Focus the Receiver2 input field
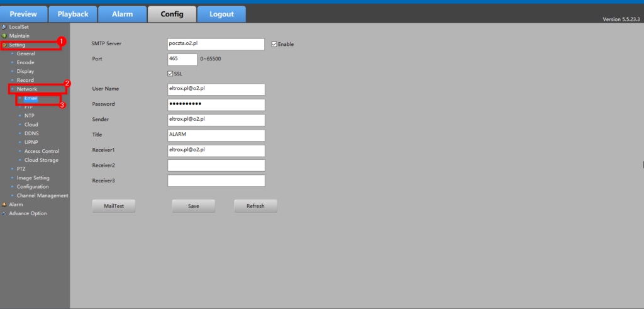The width and height of the screenshot is (644, 309). (x=216, y=166)
